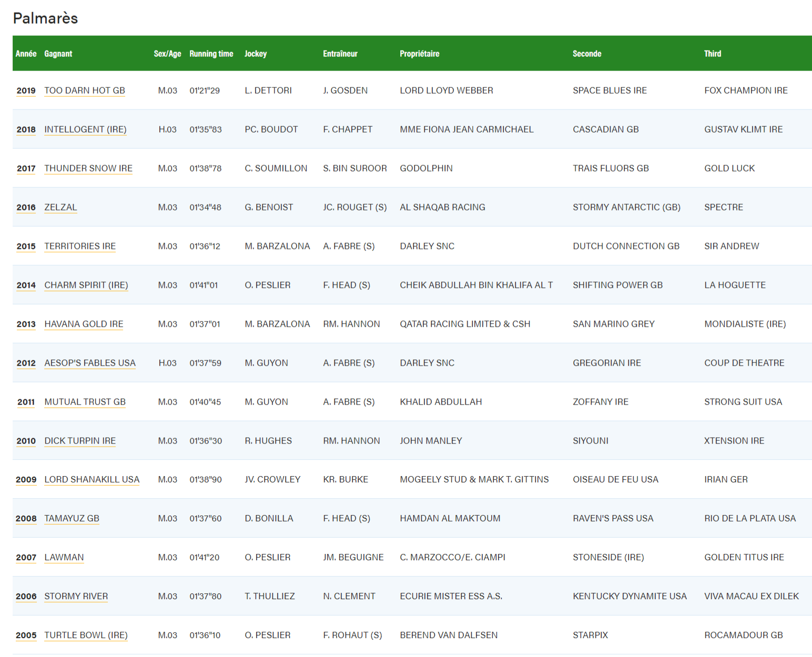812x657 pixels.
Task: Open winner AESOP'S FABLES USA
Action: tap(90, 363)
